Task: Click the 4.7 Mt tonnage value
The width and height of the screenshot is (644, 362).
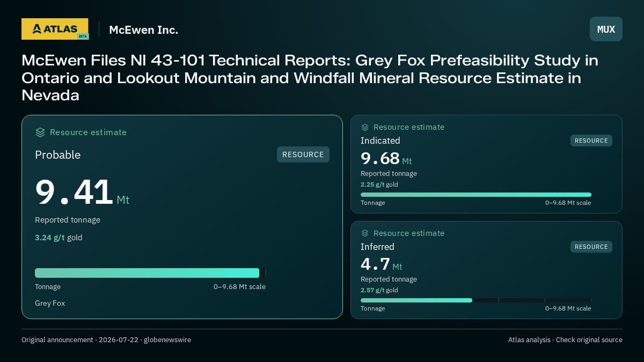Action: 382,264
